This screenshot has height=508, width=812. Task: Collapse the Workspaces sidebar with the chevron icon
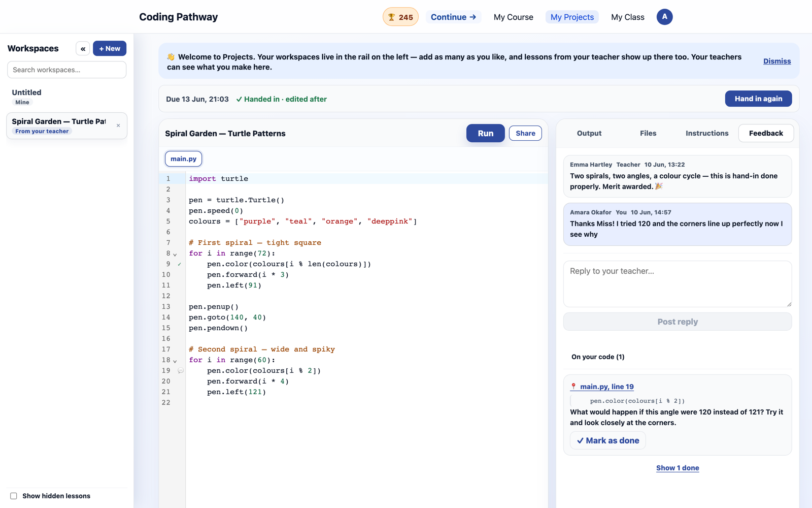[83, 49]
